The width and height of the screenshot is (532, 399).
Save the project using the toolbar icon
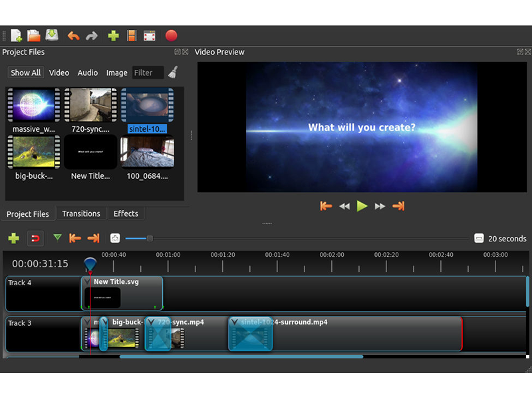(52, 36)
